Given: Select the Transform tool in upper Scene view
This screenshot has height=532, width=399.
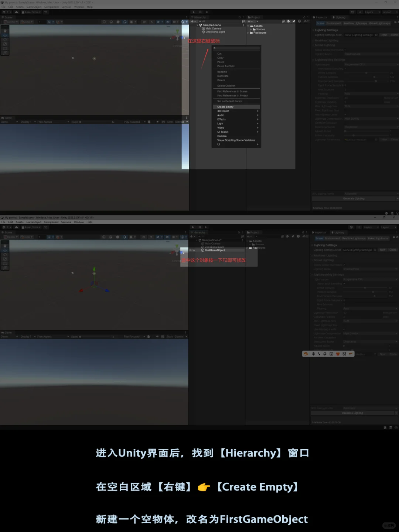Looking at the screenshot, I should click(5, 53).
